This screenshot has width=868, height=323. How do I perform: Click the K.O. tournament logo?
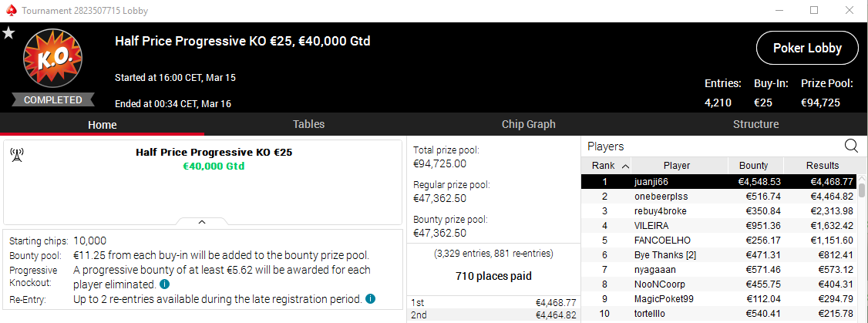click(52, 60)
